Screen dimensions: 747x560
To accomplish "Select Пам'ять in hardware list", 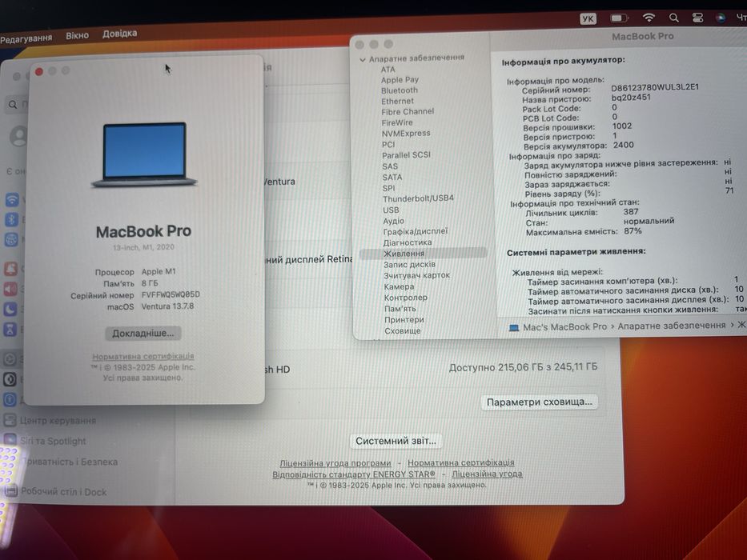I will pos(400,309).
